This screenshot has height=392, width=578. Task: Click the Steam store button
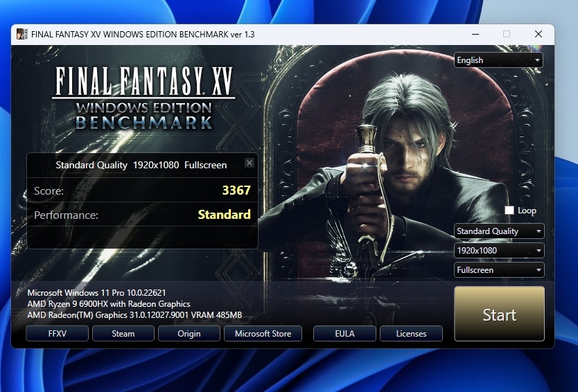(123, 334)
